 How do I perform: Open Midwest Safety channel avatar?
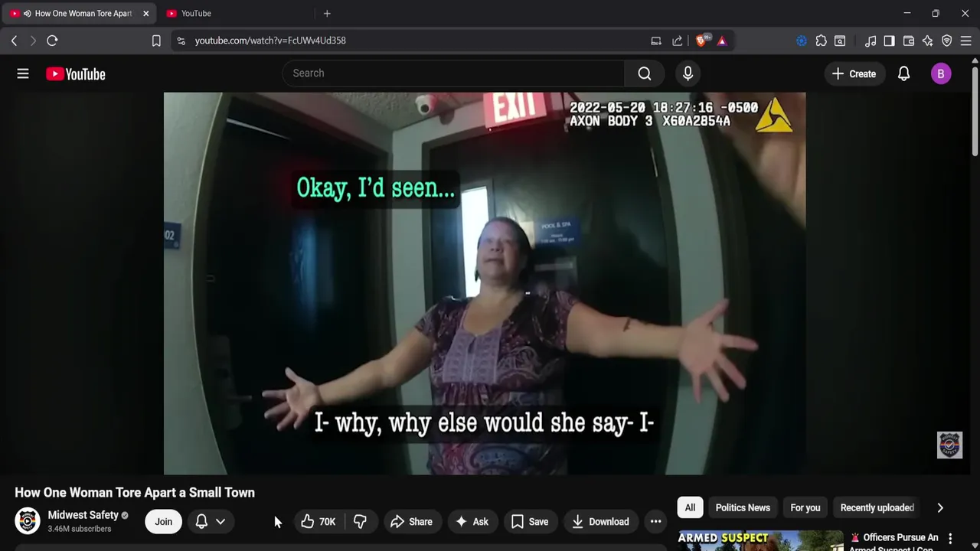(x=28, y=521)
